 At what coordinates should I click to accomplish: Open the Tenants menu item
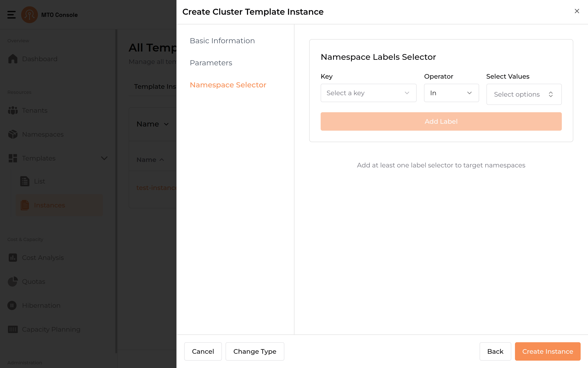(x=35, y=110)
